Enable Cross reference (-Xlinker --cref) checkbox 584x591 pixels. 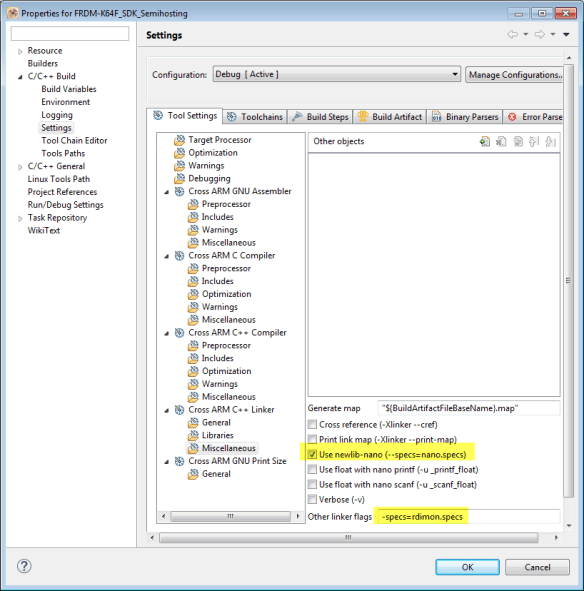(312, 424)
